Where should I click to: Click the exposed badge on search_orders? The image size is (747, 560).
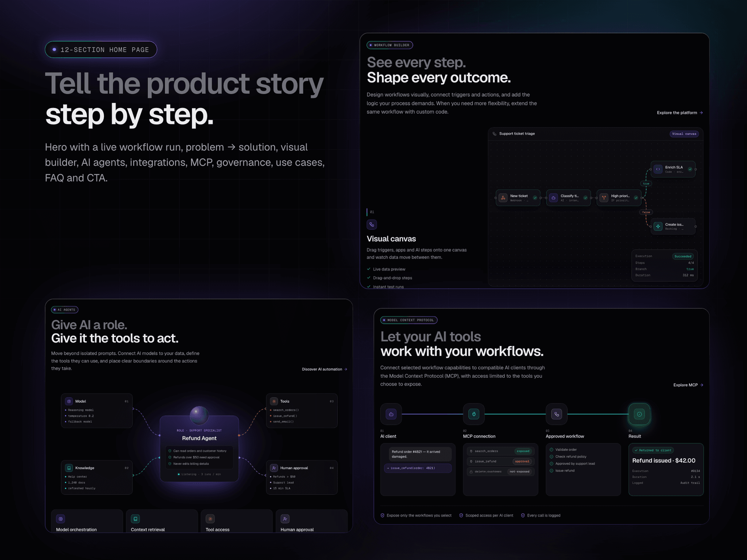[x=523, y=451]
